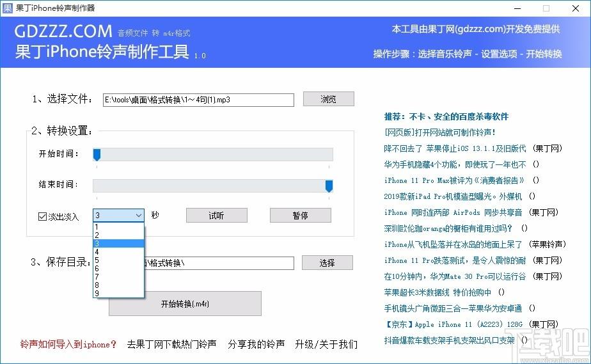Open 深圳欧伦珈oranga的橱柜 link

[448, 228]
